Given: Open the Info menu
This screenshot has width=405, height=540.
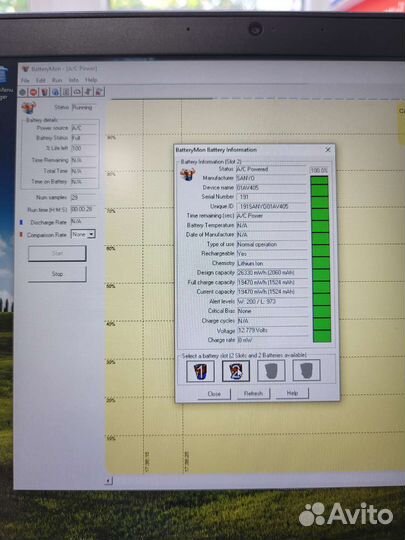Looking at the screenshot, I should pos(73,80).
